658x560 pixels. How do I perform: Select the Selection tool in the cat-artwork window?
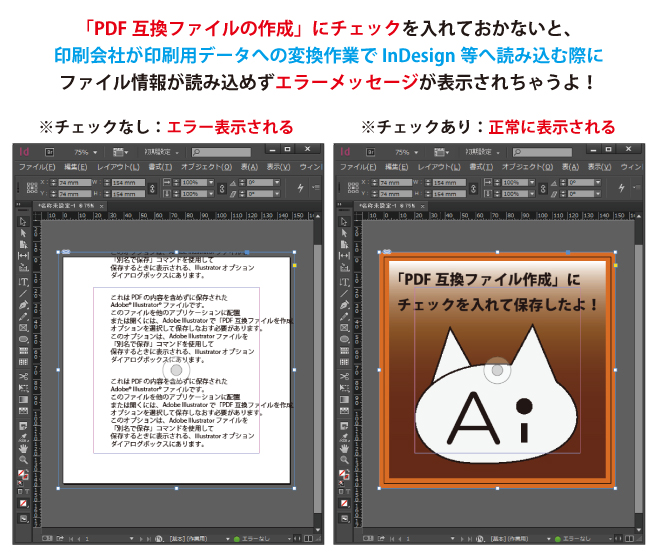(x=344, y=222)
